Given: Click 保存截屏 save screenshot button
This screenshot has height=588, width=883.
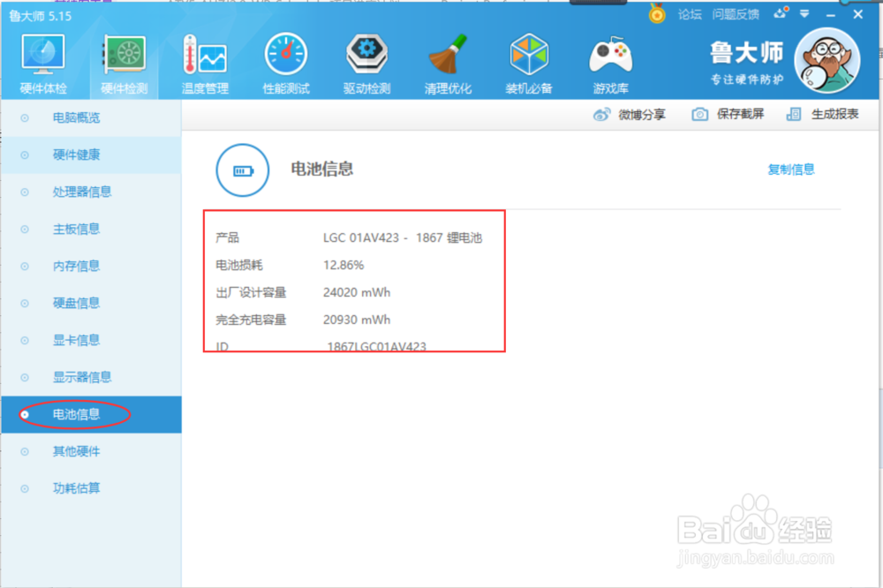Looking at the screenshot, I should coord(728,115).
